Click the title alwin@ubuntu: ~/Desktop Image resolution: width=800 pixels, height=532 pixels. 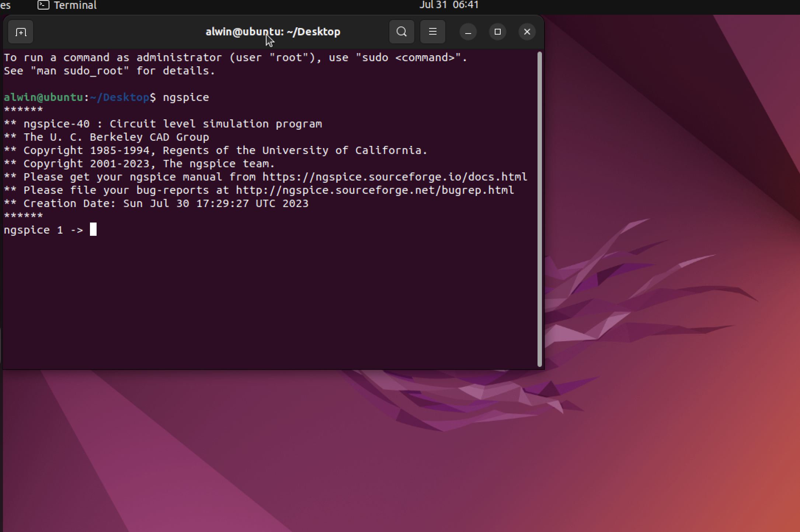(272, 31)
